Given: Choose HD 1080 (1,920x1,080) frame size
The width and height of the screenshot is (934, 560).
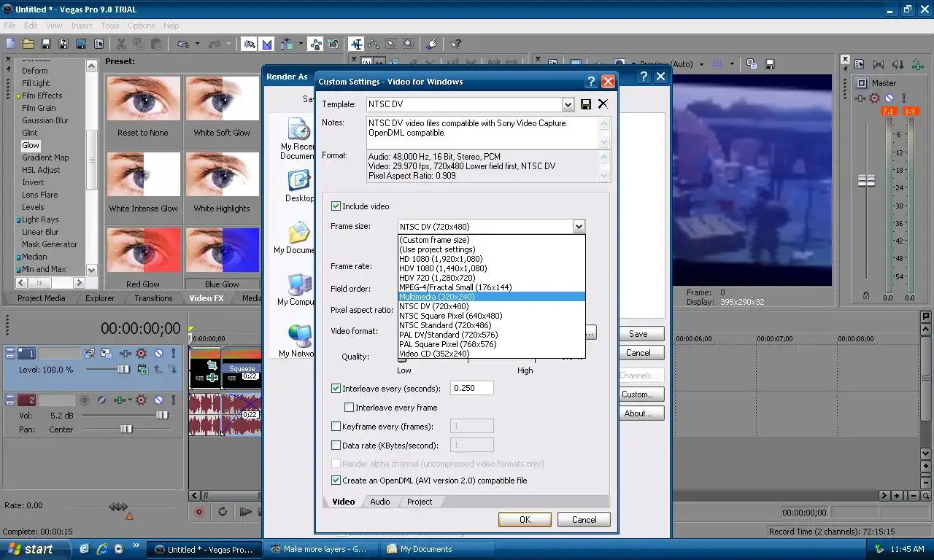Looking at the screenshot, I should [492, 259].
